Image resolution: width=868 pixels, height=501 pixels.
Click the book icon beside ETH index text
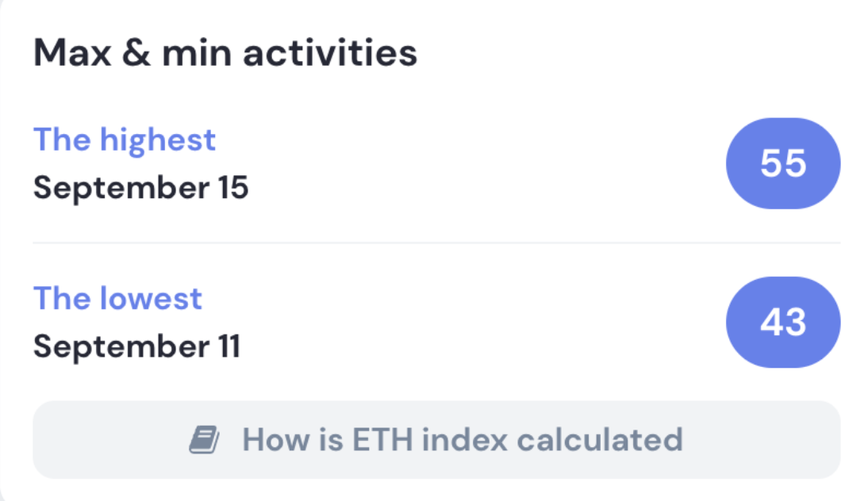click(x=204, y=440)
